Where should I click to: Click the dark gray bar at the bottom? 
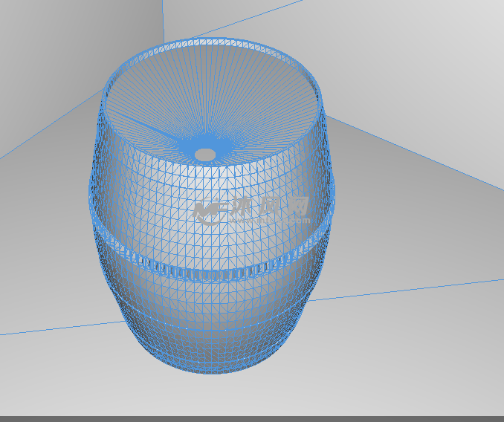[x=252, y=418]
